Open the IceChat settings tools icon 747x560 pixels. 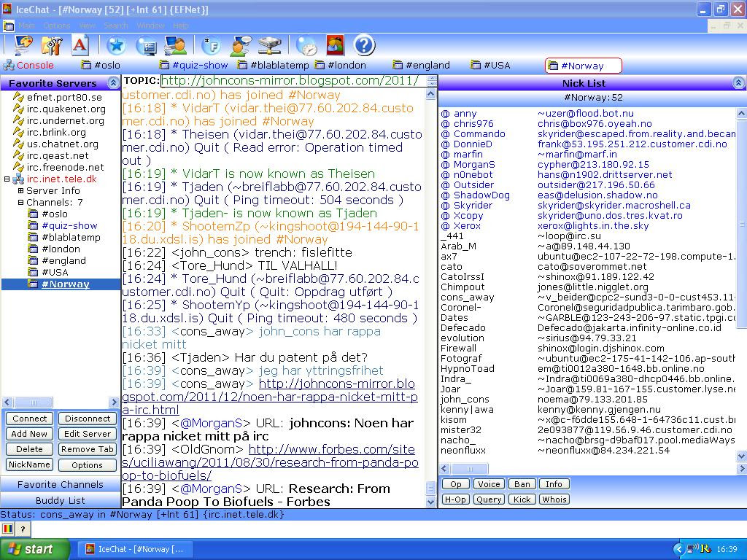point(52,45)
